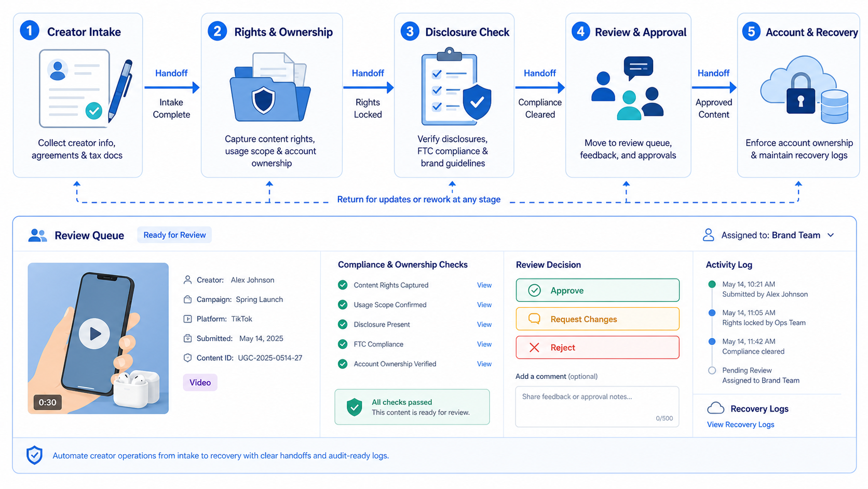Screen dimensions: 868x489
Task: Reject the content submission
Action: pos(597,347)
